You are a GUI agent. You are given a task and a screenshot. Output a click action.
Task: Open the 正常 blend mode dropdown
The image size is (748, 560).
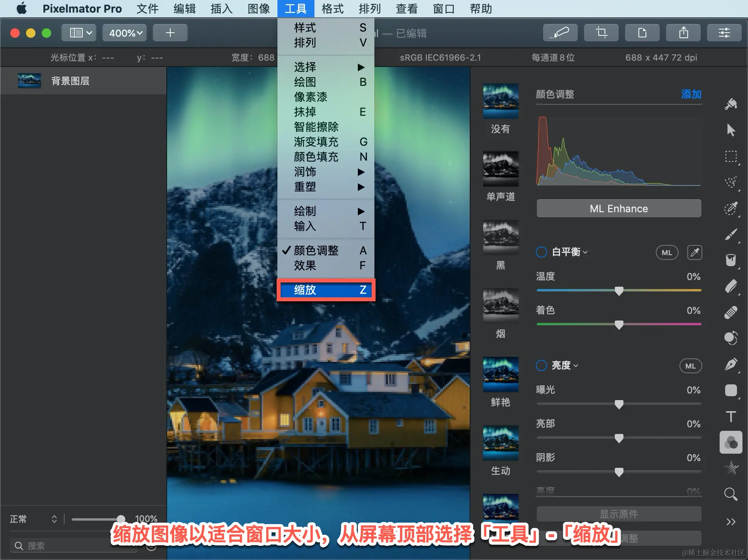(33, 519)
